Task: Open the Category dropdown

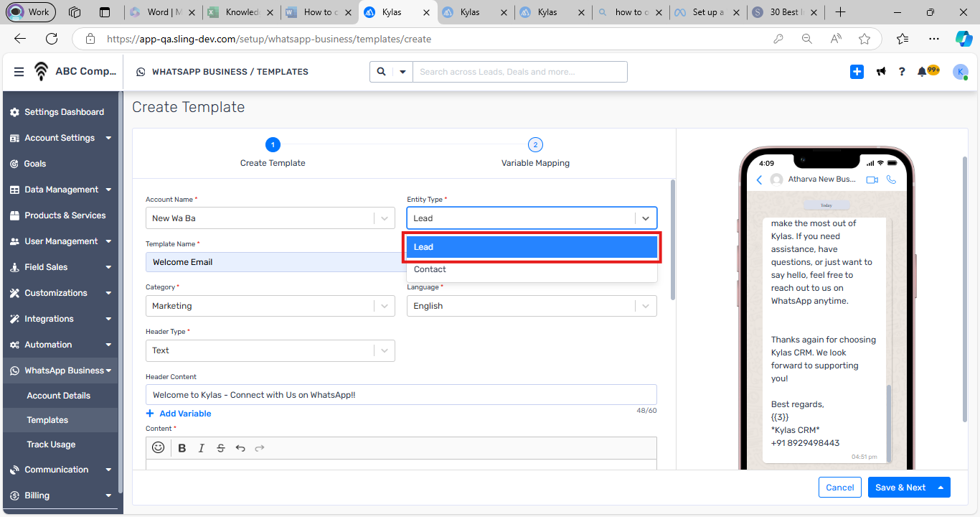Action: [x=270, y=306]
